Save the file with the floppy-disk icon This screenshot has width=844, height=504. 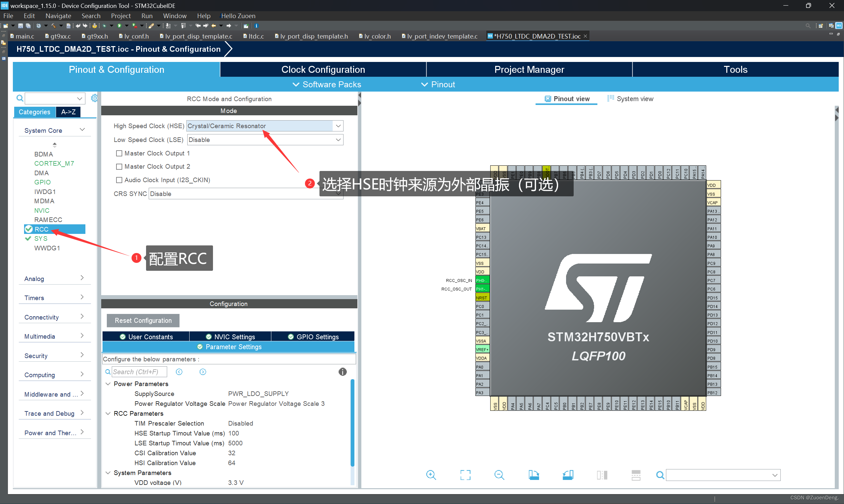(x=20, y=26)
